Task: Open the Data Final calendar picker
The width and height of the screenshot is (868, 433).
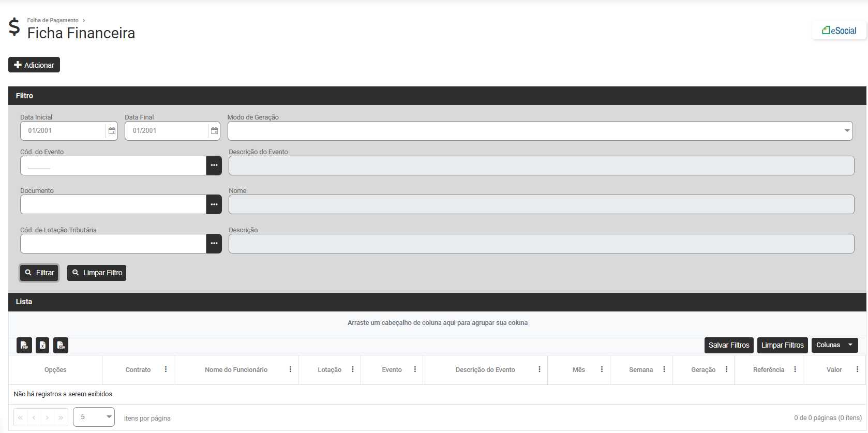Action: (214, 131)
